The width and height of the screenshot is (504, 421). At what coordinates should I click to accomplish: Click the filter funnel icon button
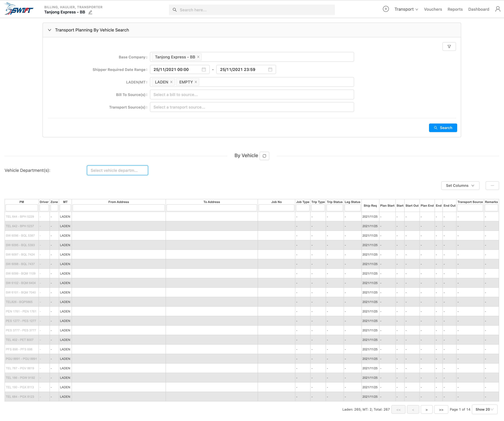tap(449, 46)
